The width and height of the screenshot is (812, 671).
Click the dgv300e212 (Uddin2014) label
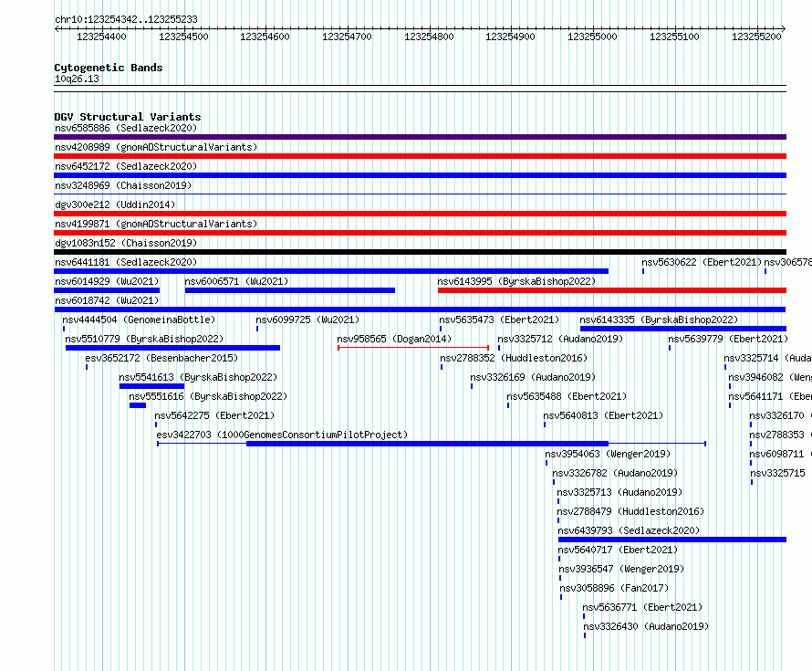pos(115,204)
